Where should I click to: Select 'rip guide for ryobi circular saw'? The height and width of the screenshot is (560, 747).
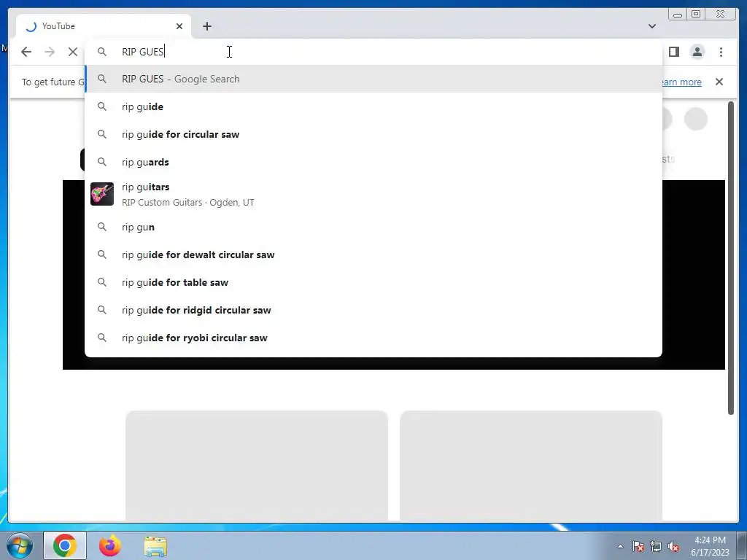click(373, 338)
